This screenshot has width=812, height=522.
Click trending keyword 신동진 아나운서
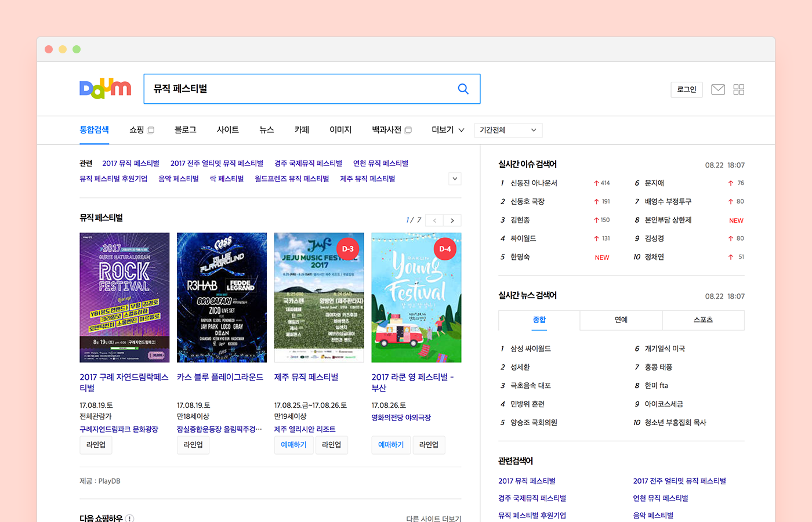[534, 183]
